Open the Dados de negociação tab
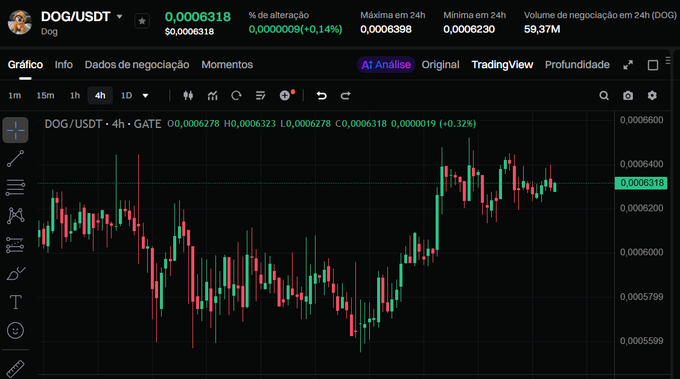680x379 pixels. click(137, 65)
